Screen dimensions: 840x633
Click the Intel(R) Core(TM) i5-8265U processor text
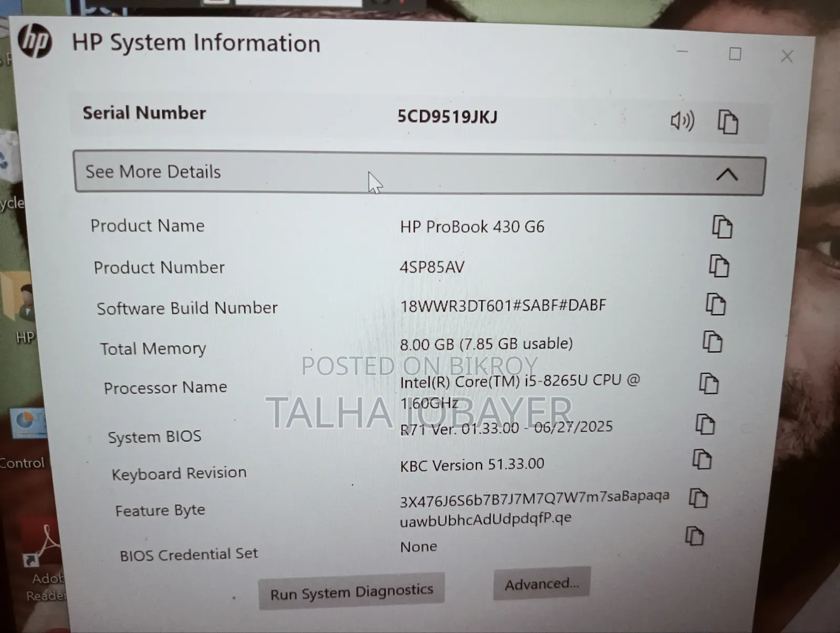520,391
